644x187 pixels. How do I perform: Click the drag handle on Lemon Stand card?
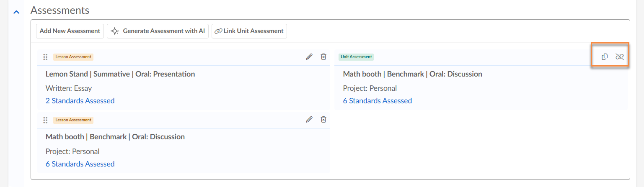pyautogui.click(x=45, y=57)
